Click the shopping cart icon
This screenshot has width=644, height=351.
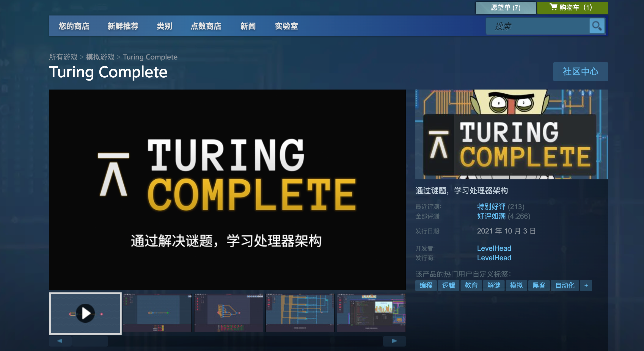click(553, 7)
